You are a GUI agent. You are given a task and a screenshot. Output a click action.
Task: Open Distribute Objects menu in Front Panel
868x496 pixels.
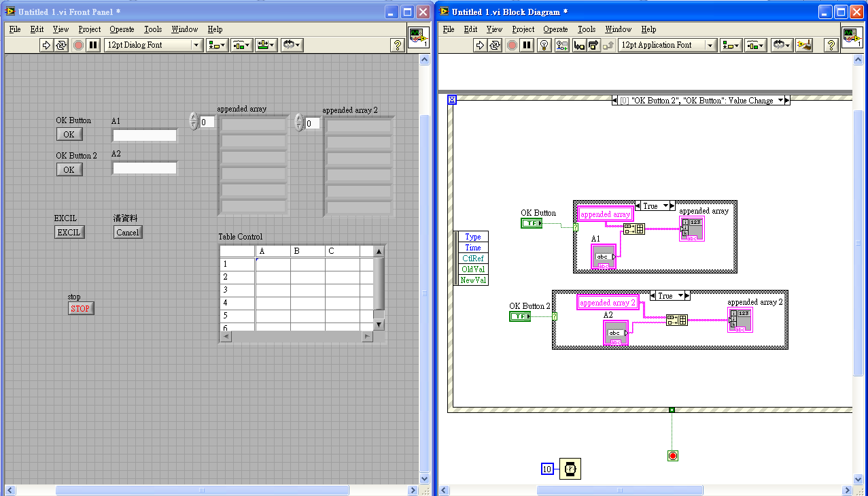pos(241,45)
